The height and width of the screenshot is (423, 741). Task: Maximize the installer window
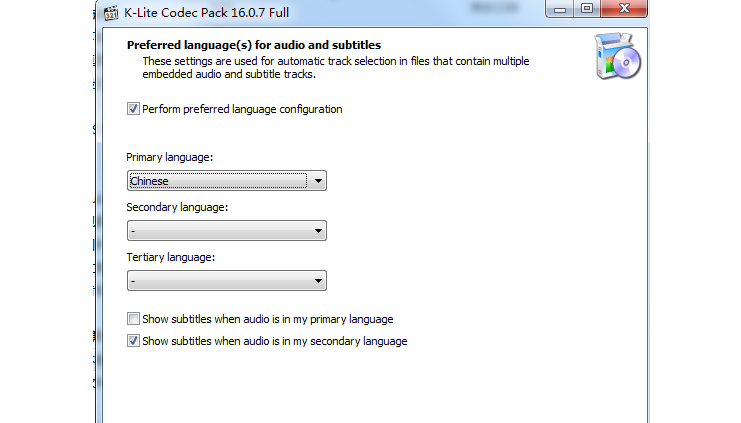click(587, 9)
